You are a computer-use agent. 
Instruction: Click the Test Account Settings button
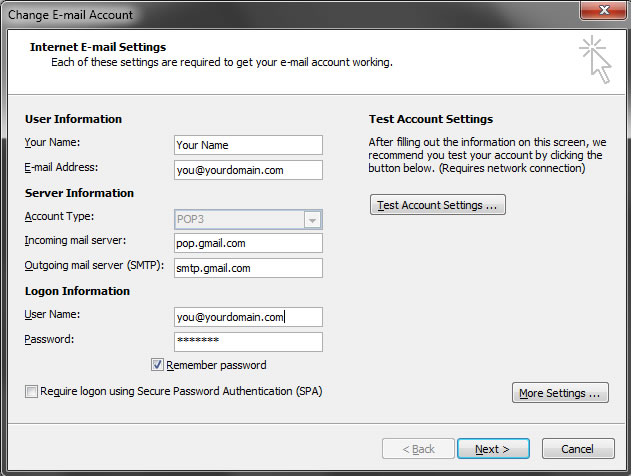(438, 205)
